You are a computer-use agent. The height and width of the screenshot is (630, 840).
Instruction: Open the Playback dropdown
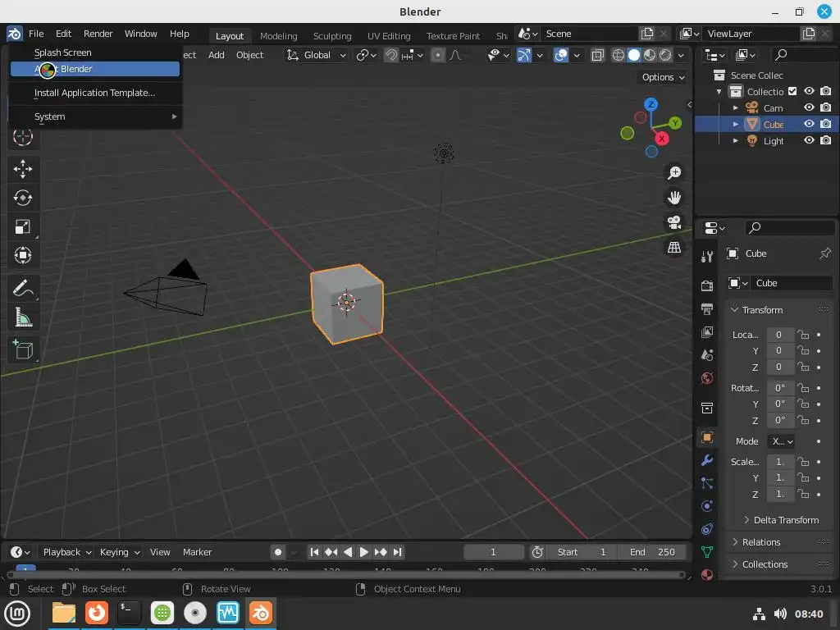pyautogui.click(x=67, y=552)
